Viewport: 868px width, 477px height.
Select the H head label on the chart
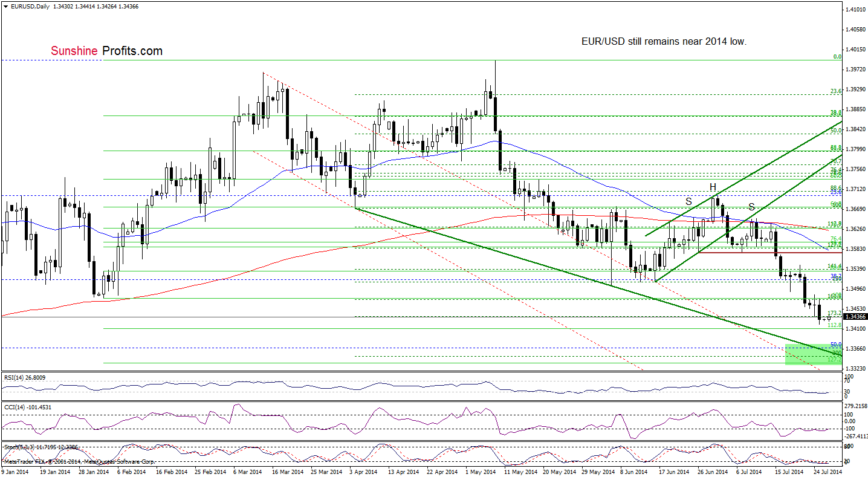pos(713,187)
